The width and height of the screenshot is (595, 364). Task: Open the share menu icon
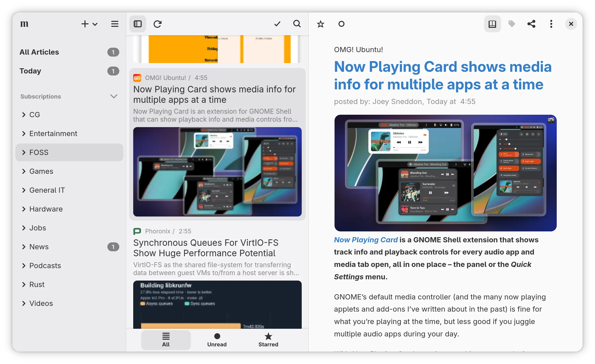point(531,24)
